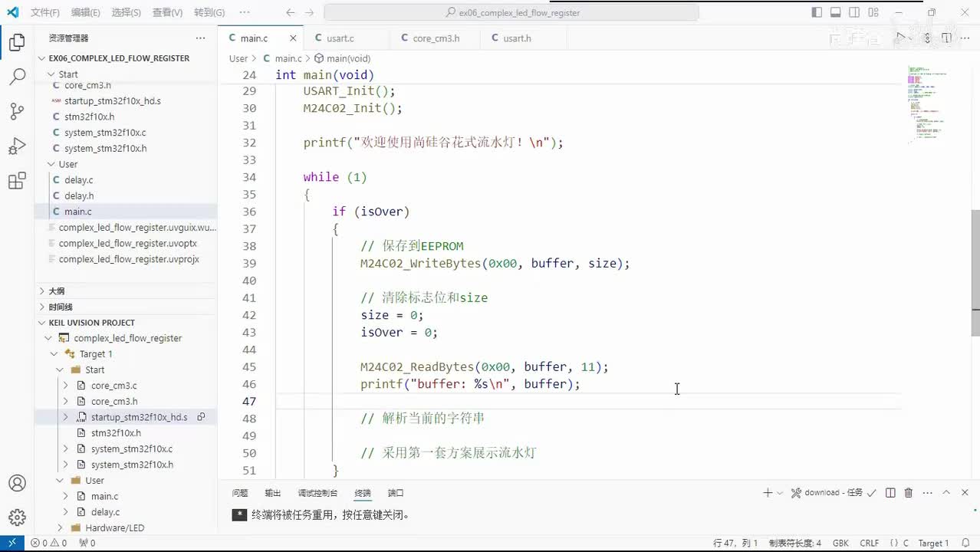Close the terminal panel

(965, 493)
